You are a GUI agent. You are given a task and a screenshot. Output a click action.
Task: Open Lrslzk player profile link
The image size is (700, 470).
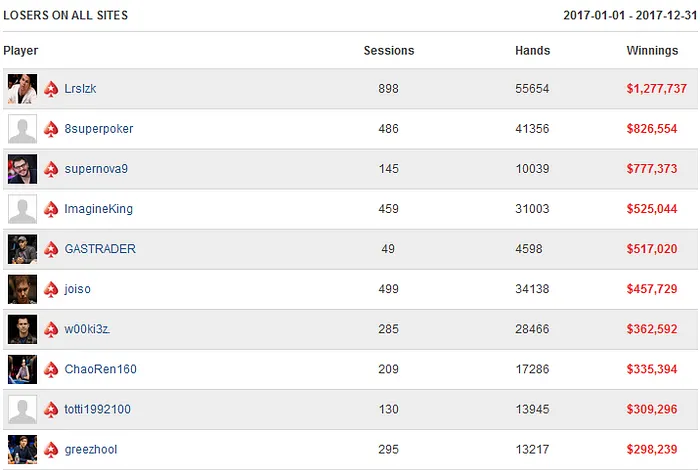[80, 89]
